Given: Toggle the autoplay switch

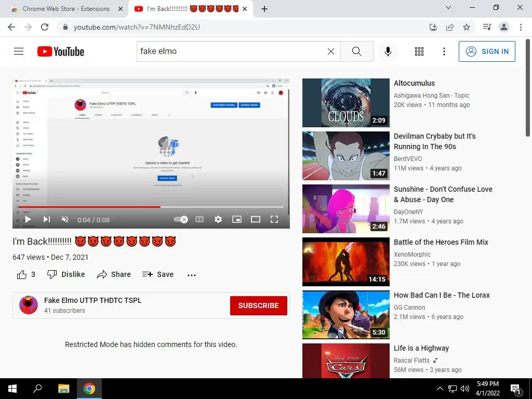Looking at the screenshot, I should click(180, 220).
